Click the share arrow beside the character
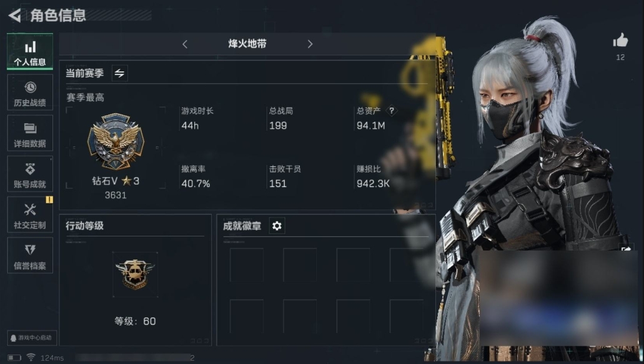Image resolution: width=644 pixels, height=364 pixels. click(627, 248)
